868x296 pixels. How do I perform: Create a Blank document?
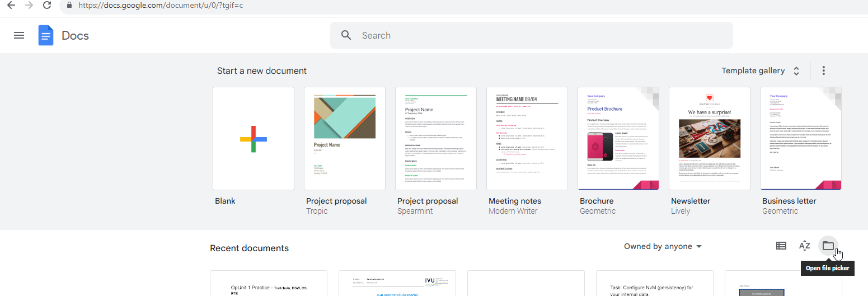(x=254, y=139)
